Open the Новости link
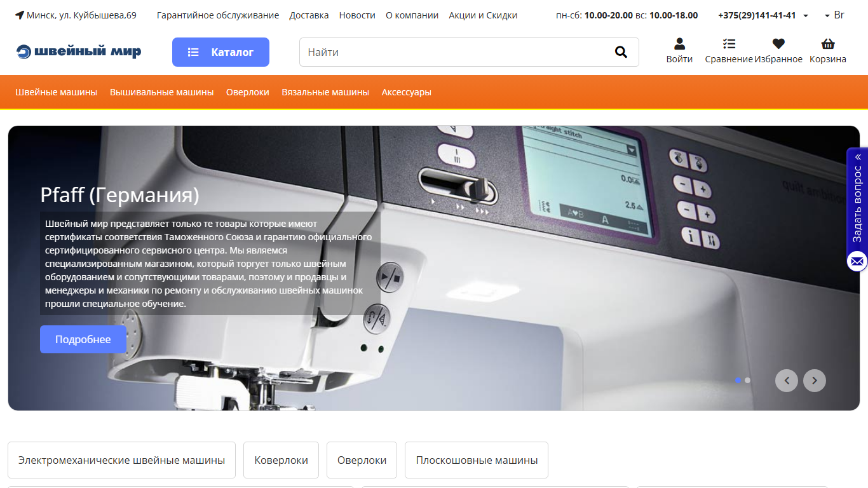Screen dimensions: 868x488 point(357,15)
